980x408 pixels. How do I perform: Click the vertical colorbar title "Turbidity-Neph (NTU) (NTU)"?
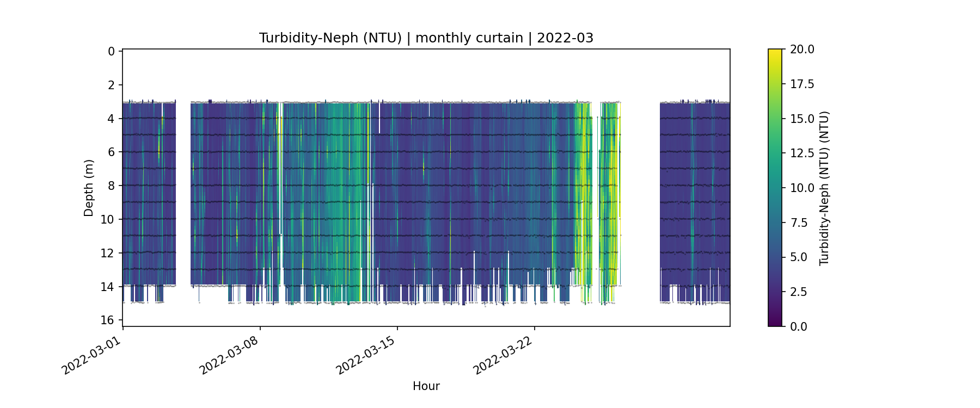[824, 188]
